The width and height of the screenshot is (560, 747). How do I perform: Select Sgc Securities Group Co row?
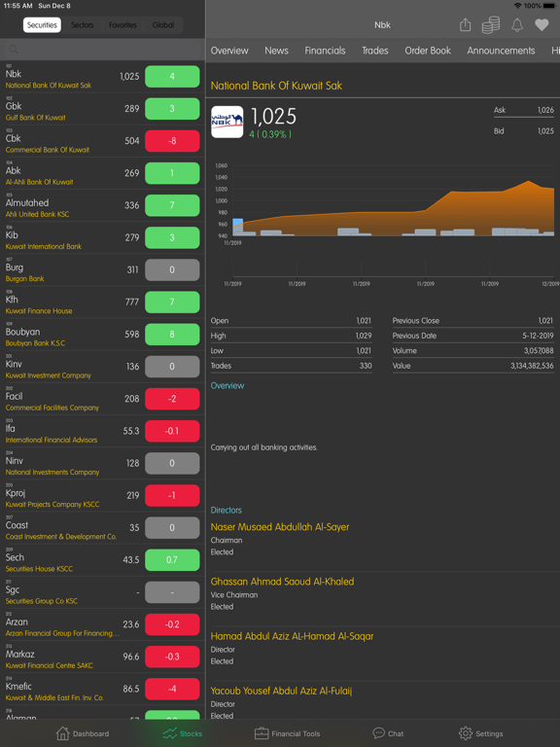click(x=102, y=592)
